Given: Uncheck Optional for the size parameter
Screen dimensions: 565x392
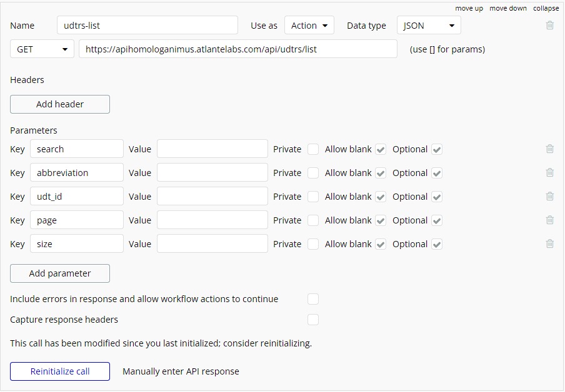Looking at the screenshot, I should 437,244.
